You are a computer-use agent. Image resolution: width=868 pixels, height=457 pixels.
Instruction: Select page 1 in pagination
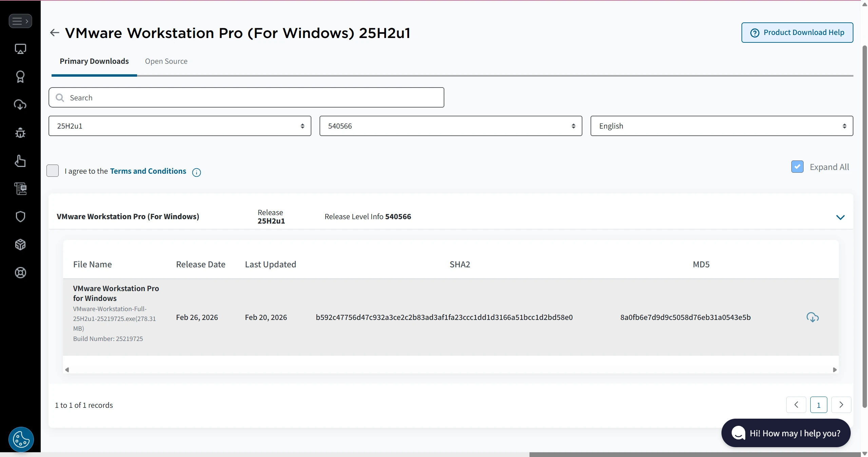pos(818,405)
